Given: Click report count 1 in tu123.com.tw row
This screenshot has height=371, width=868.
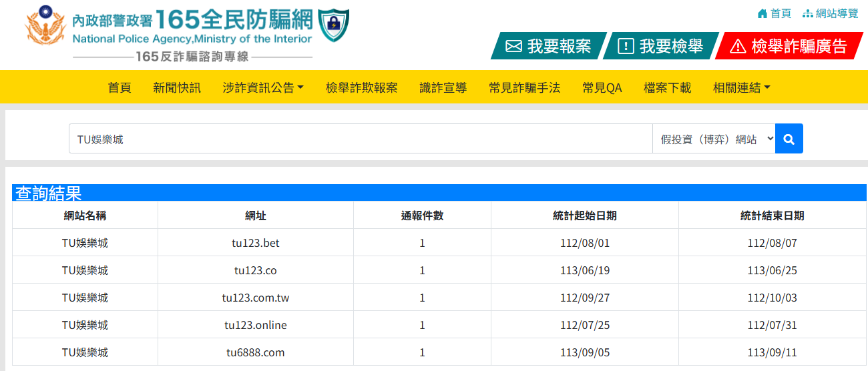Looking at the screenshot, I should [x=422, y=298].
